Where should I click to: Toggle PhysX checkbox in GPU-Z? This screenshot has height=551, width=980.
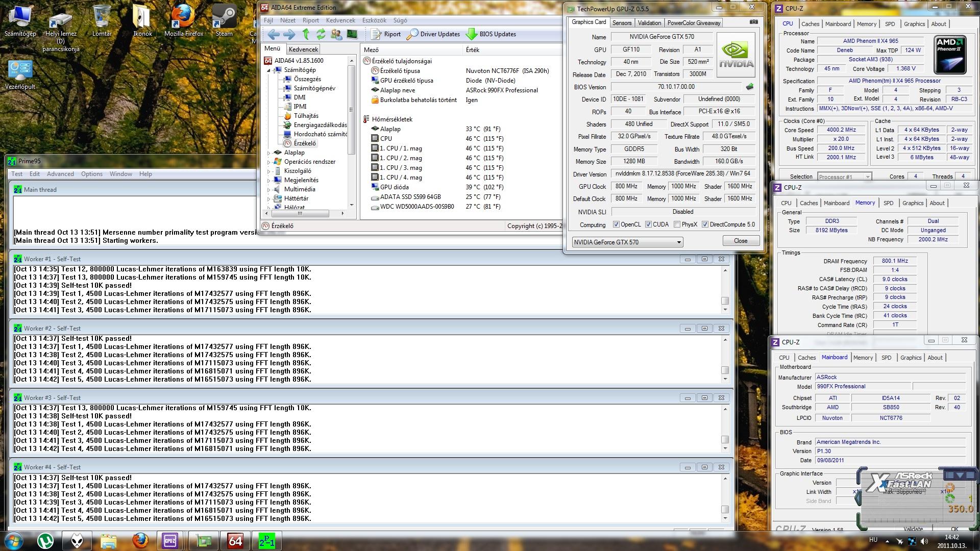coord(677,224)
